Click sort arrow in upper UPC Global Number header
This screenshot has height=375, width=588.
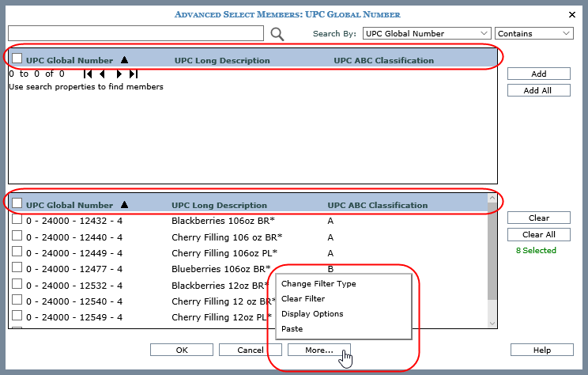click(x=125, y=59)
